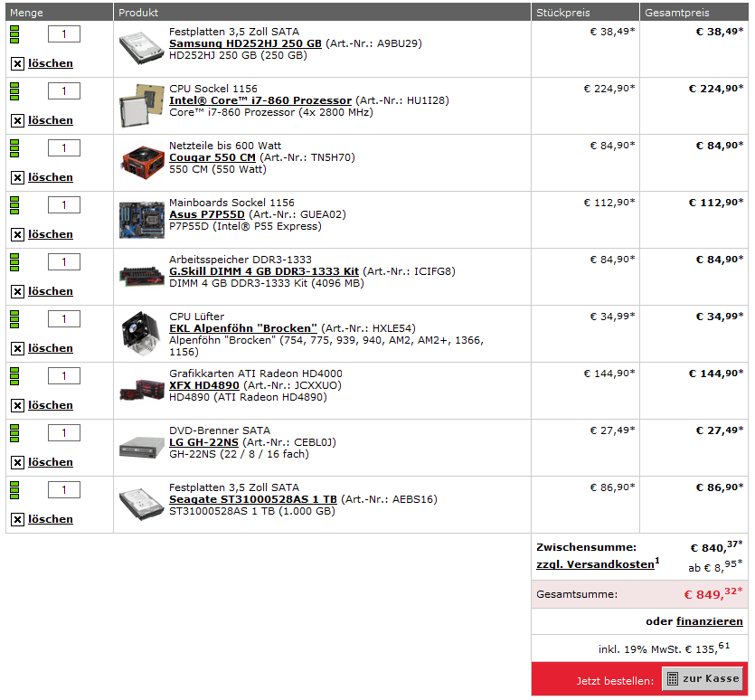Open Cougar 550 CM product link
Viewport: 755px width, 700px height.
pyautogui.click(x=212, y=157)
